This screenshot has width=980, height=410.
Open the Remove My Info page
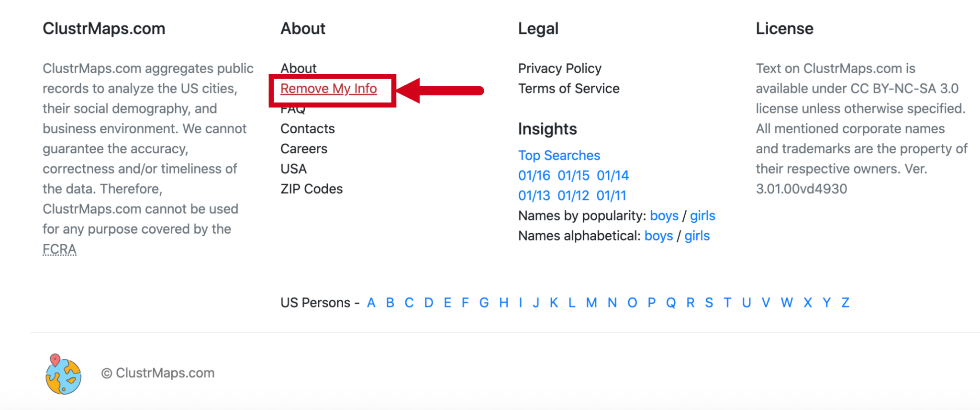(328, 89)
